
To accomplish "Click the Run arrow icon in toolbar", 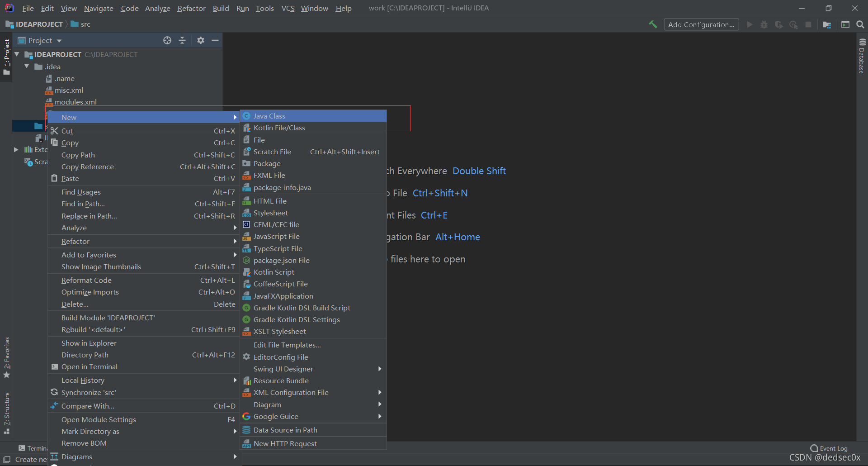I will click(x=750, y=24).
